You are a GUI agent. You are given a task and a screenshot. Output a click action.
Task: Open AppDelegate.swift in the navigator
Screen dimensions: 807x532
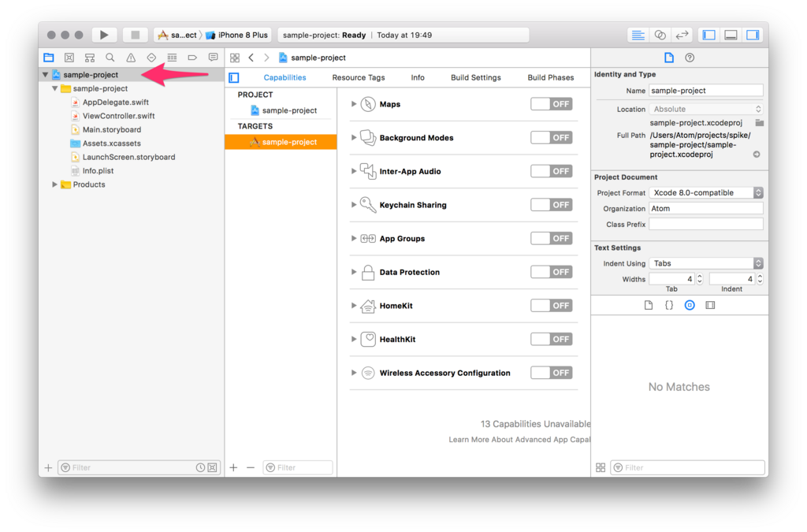[116, 102]
